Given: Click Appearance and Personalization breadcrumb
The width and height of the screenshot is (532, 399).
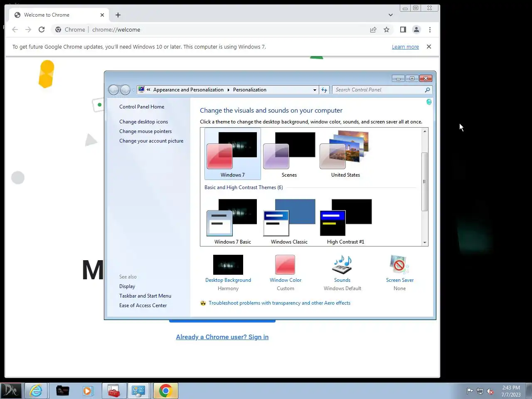Looking at the screenshot, I should 188,90.
